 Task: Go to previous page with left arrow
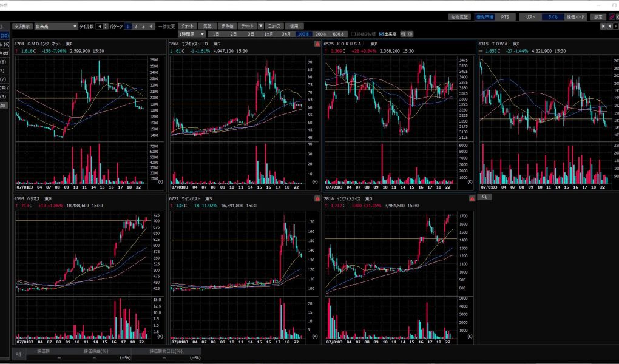coord(609,27)
